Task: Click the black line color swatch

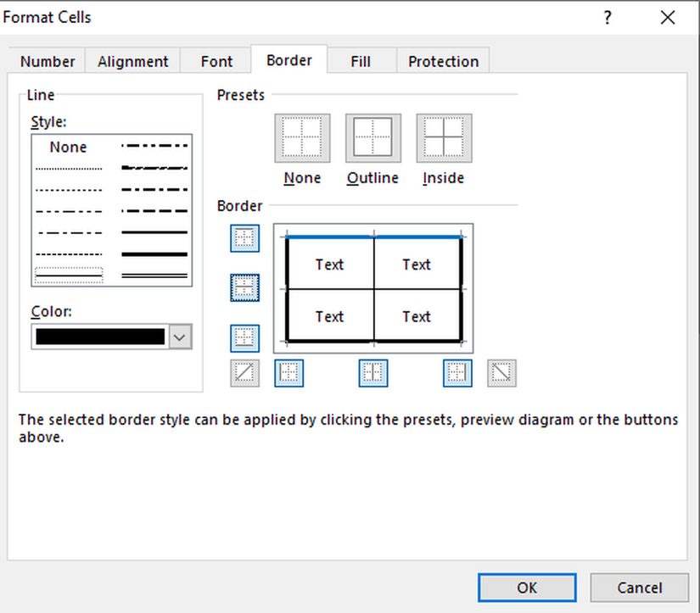Action: pyautogui.click(x=100, y=337)
